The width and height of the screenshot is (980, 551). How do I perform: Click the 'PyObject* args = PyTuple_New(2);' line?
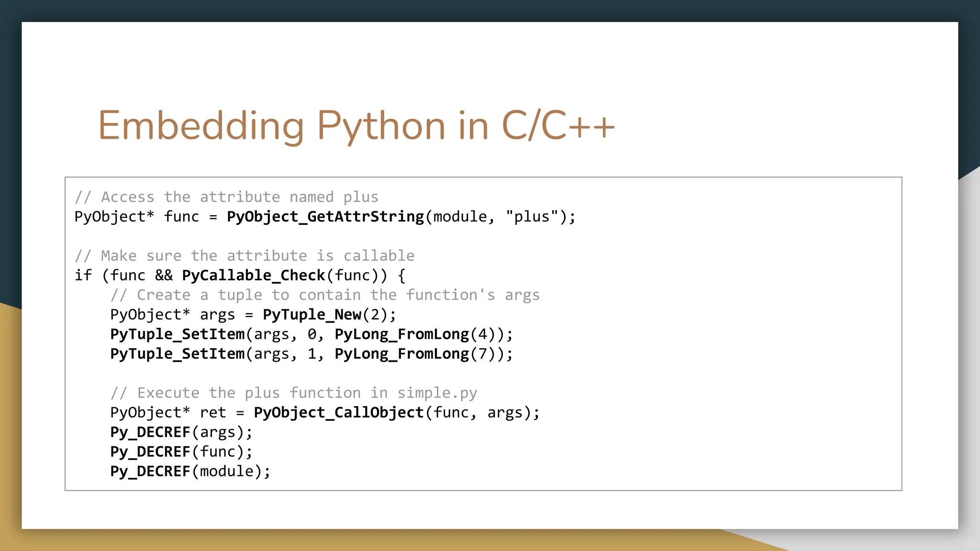(x=253, y=315)
